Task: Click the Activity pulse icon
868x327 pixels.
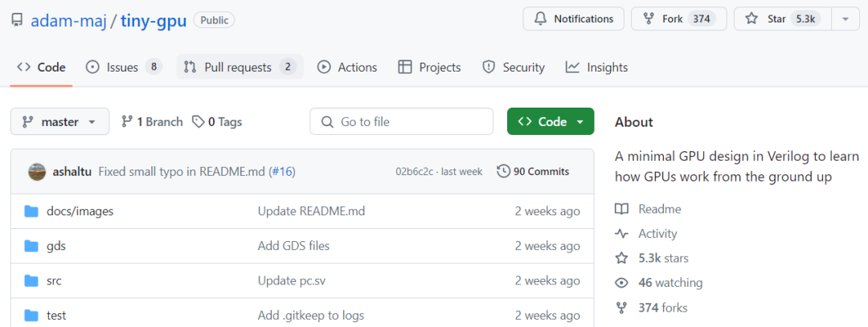Action: [621, 234]
